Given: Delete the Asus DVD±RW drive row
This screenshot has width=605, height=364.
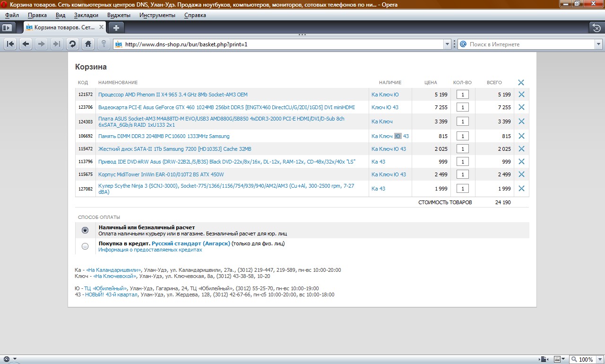Looking at the screenshot, I should [x=521, y=162].
